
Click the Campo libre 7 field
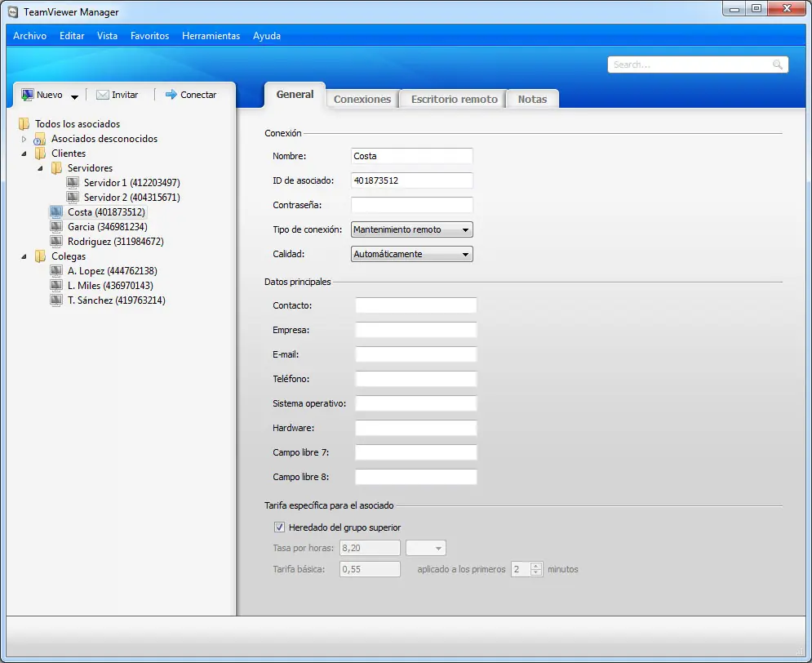coord(416,452)
